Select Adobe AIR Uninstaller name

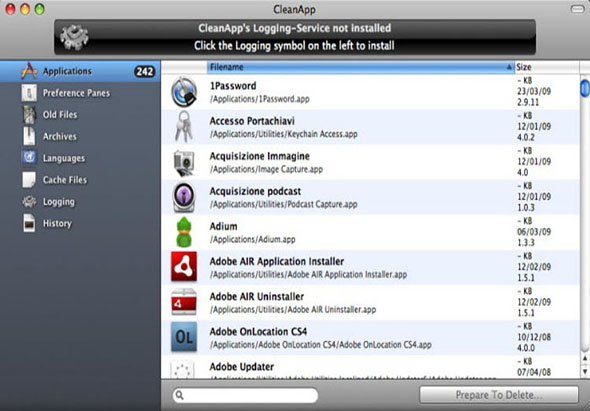(x=257, y=296)
